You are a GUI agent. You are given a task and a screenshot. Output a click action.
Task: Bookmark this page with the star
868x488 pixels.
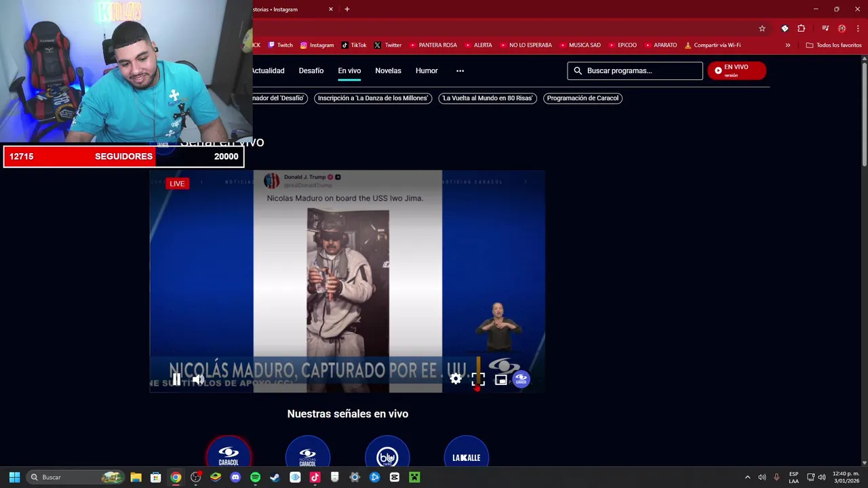tap(762, 28)
